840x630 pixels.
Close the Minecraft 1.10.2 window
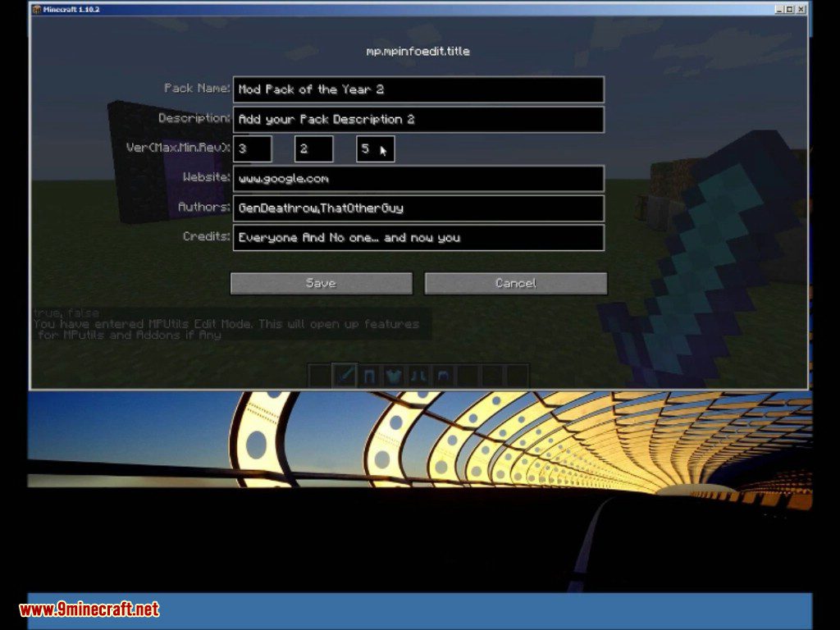click(x=801, y=9)
